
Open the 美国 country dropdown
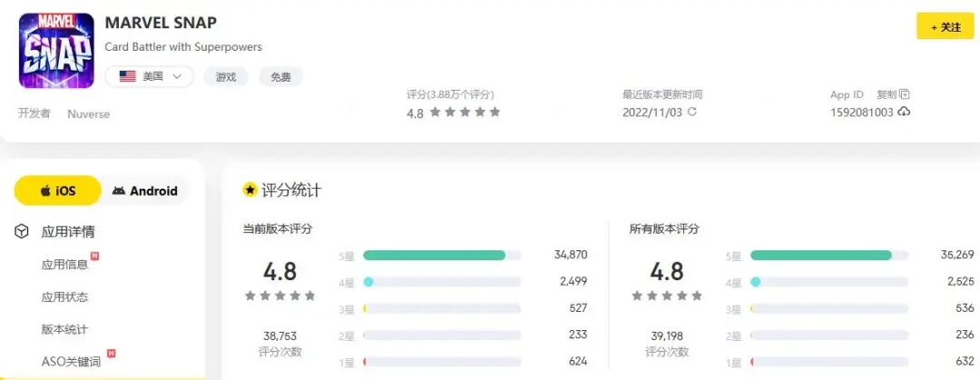[150, 76]
